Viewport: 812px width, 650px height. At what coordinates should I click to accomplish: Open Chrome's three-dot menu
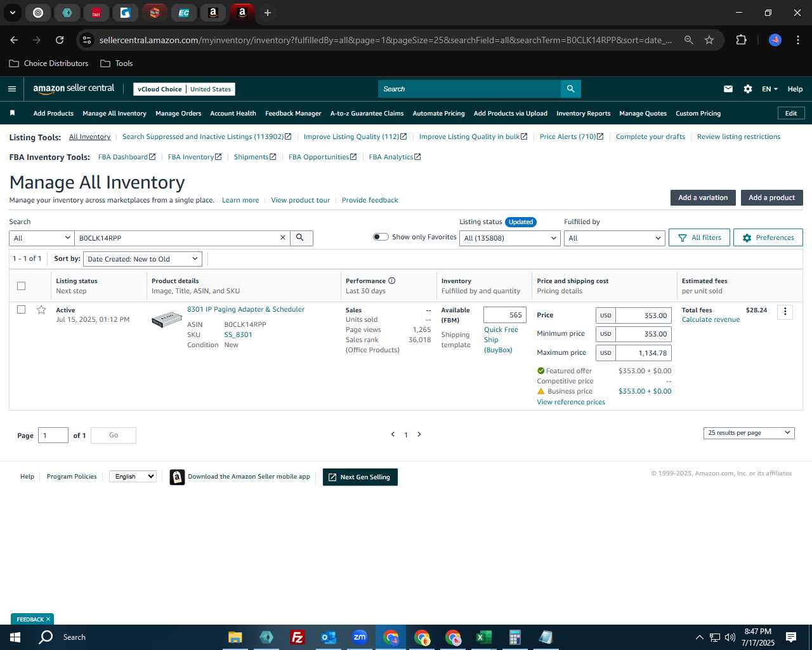pos(798,40)
